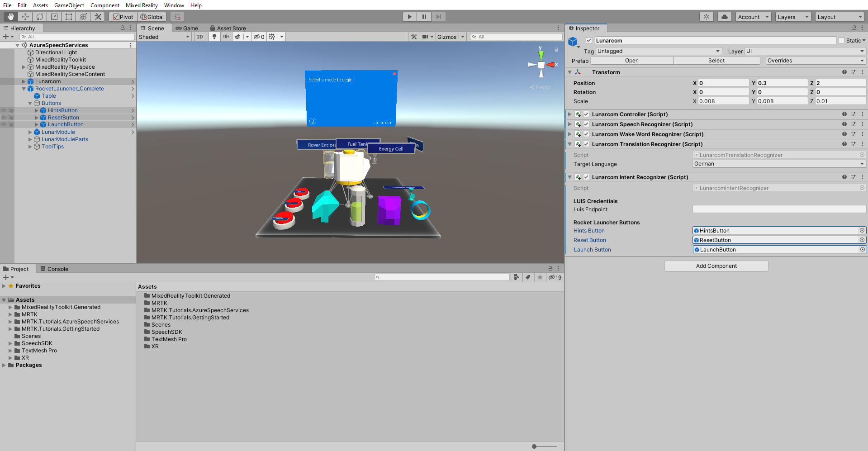Toggle visibility eye of LaunchButton row
Image resolution: width=868 pixels, height=451 pixels.
4,124
